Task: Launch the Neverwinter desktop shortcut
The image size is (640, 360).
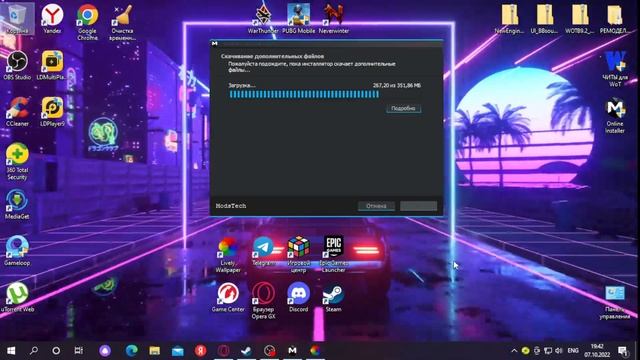Action: 334,19
